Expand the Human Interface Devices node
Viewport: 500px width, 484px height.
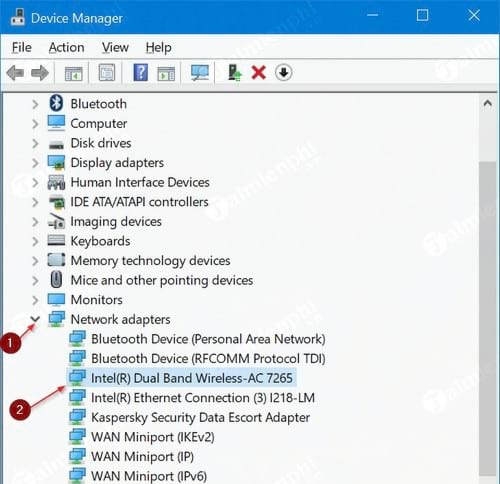pyautogui.click(x=35, y=183)
